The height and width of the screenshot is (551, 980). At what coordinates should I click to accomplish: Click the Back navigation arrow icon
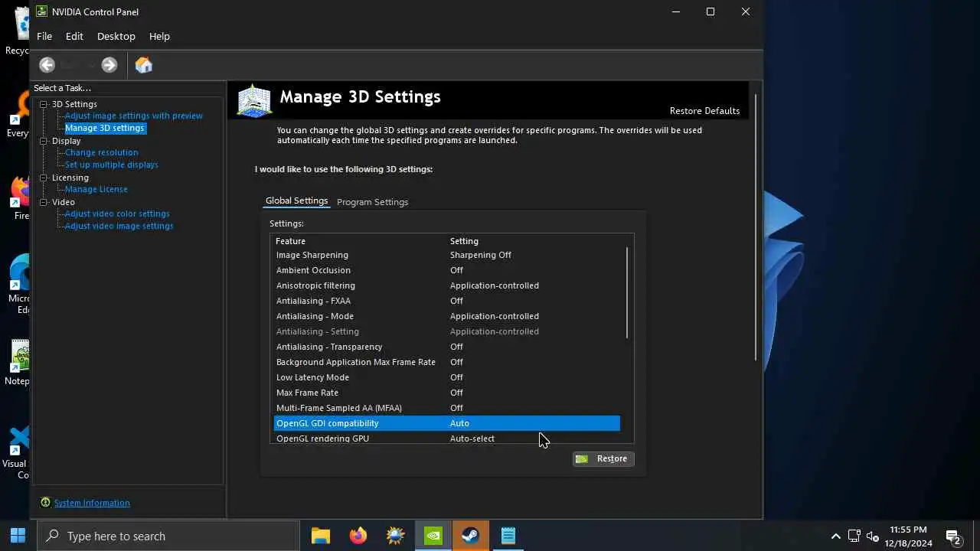pos(47,65)
